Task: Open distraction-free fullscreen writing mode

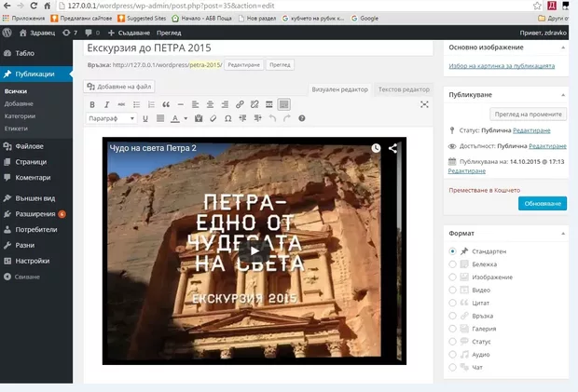Action: coord(424,104)
